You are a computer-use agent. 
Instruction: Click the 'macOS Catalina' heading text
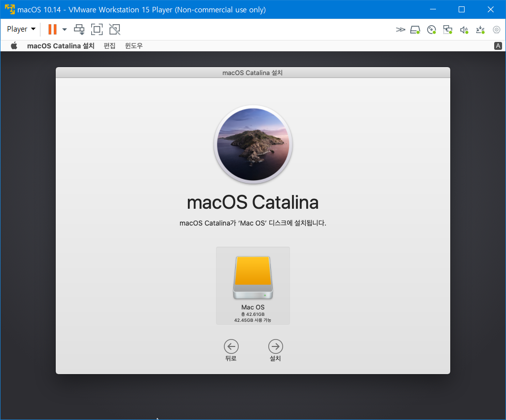click(x=253, y=202)
